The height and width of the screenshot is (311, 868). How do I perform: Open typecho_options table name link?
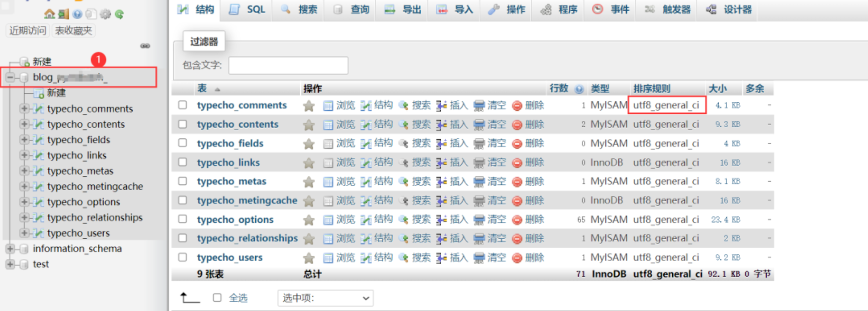point(235,220)
